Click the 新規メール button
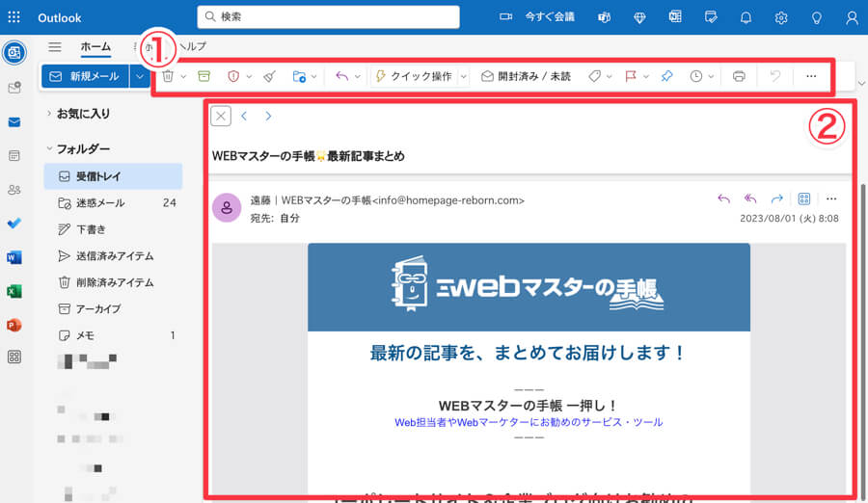868x503 pixels. click(85, 76)
